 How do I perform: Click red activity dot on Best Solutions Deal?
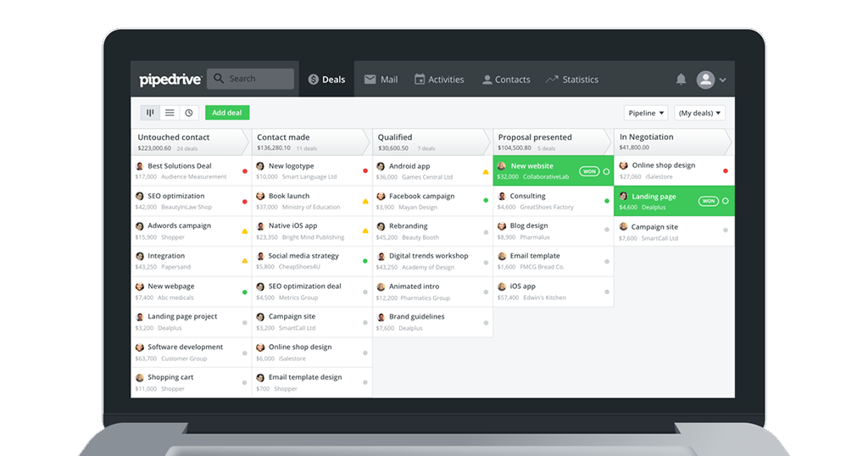coord(245,171)
